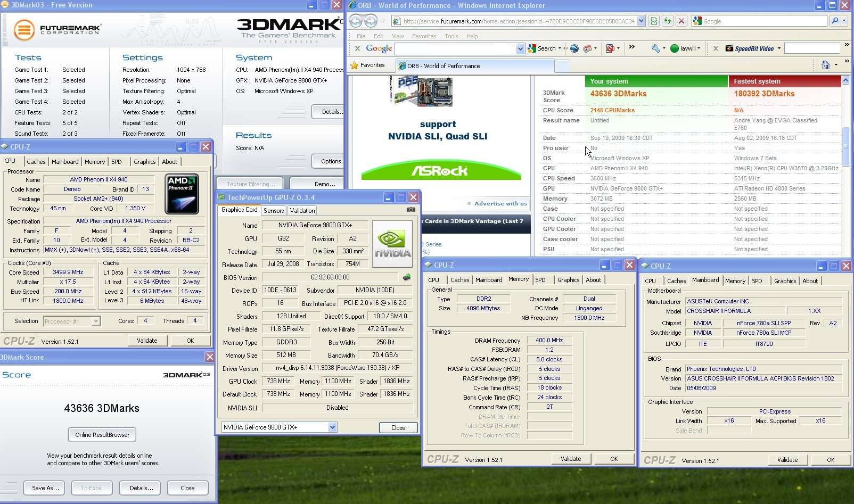Image resolution: width=854 pixels, height=504 pixels.
Task: Open the Home button dropdown in IE
Action: click(x=836, y=65)
